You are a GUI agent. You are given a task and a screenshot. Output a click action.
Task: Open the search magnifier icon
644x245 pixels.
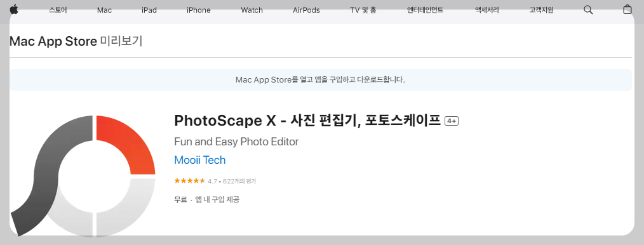click(x=588, y=10)
